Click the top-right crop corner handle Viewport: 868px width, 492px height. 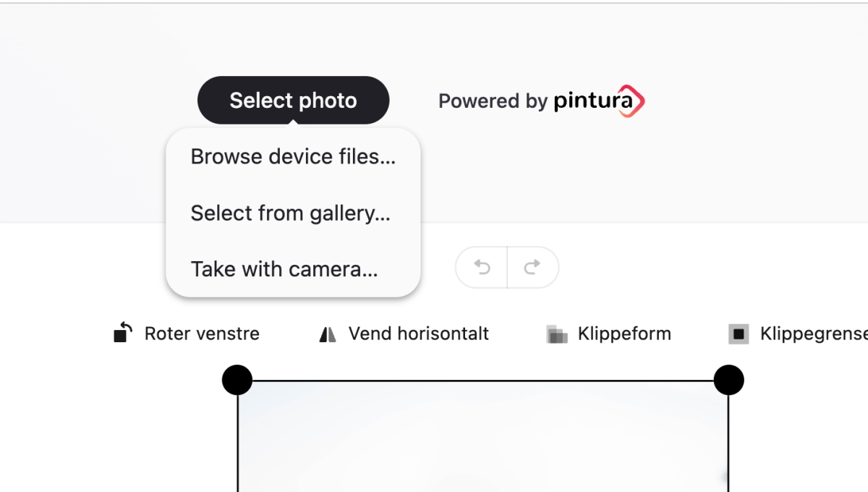point(728,380)
